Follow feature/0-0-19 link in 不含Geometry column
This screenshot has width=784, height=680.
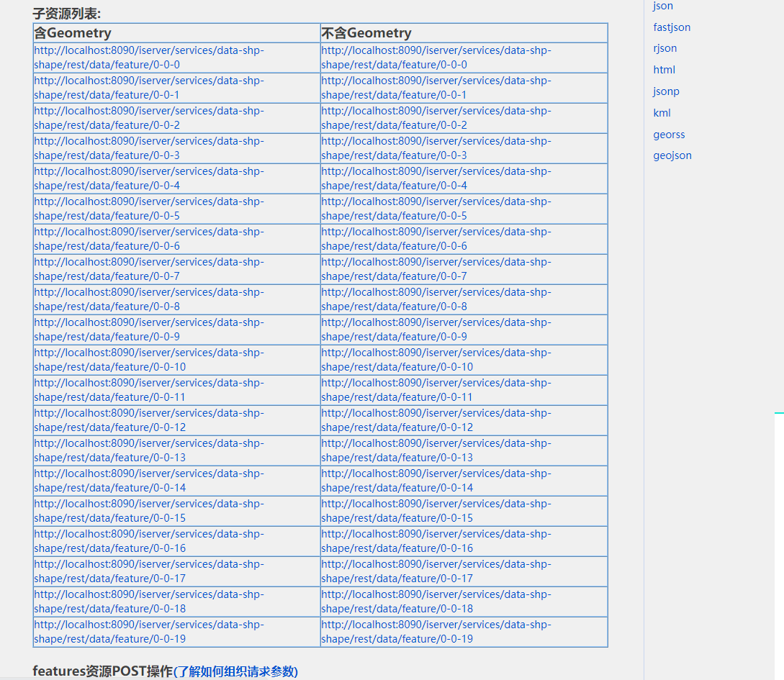point(436,632)
